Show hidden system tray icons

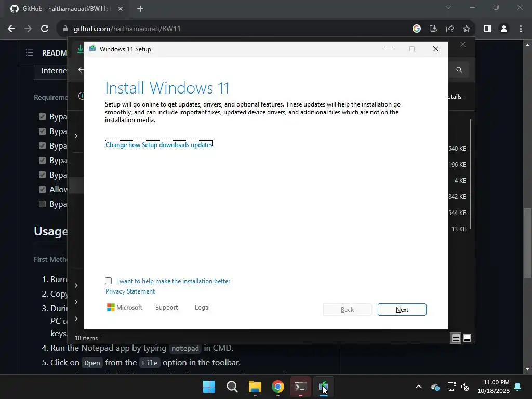[419, 387]
